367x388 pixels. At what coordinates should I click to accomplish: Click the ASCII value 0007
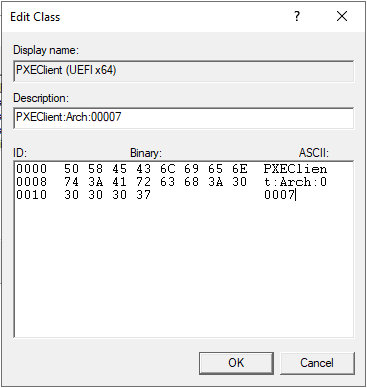coord(279,195)
